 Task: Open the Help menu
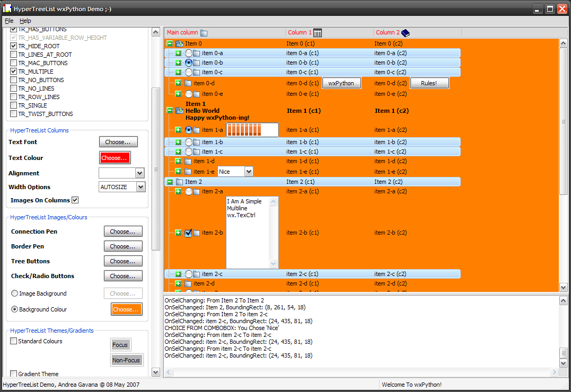(x=25, y=21)
